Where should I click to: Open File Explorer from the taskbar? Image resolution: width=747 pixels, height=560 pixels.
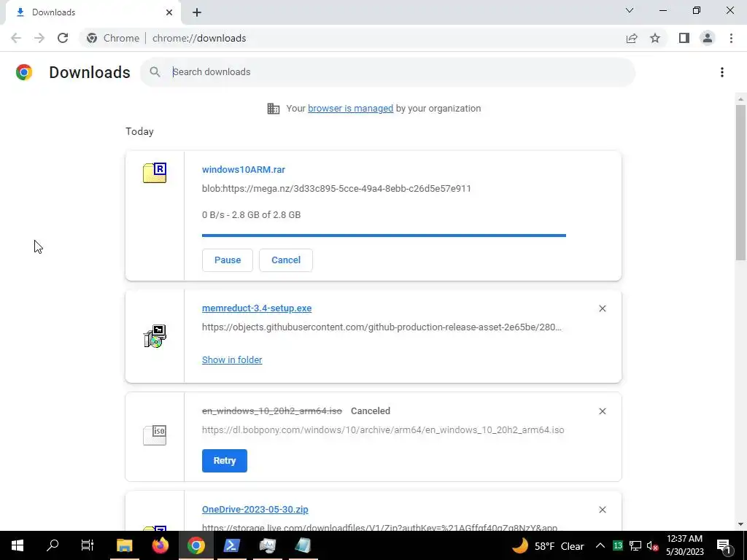(x=124, y=545)
